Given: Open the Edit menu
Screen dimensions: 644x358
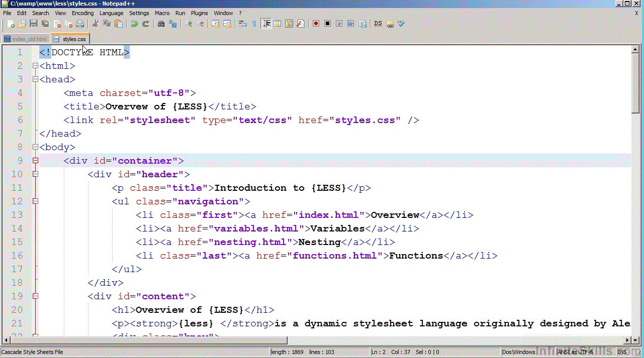Looking at the screenshot, I should click(x=22, y=13).
